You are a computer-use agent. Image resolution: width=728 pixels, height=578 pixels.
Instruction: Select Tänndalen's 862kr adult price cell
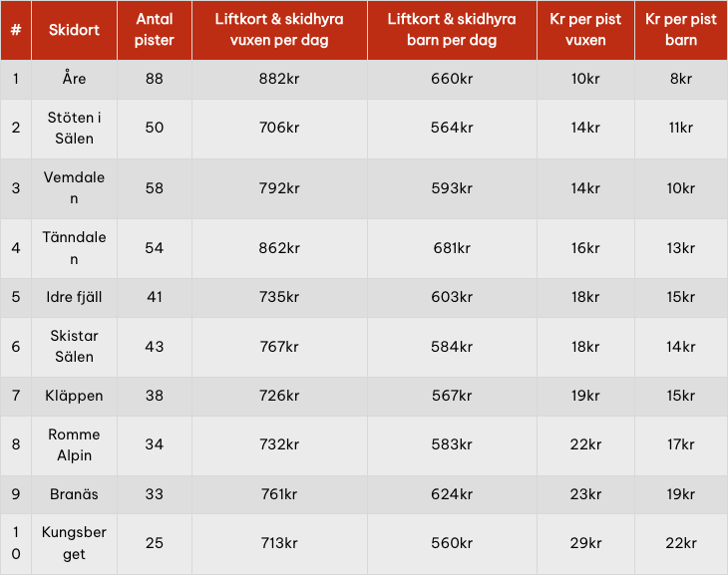coord(278,248)
